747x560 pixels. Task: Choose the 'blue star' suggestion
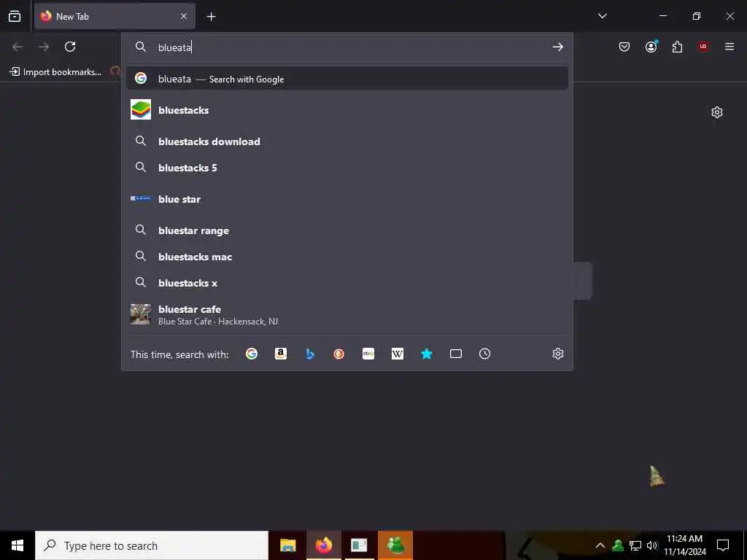click(347, 199)
